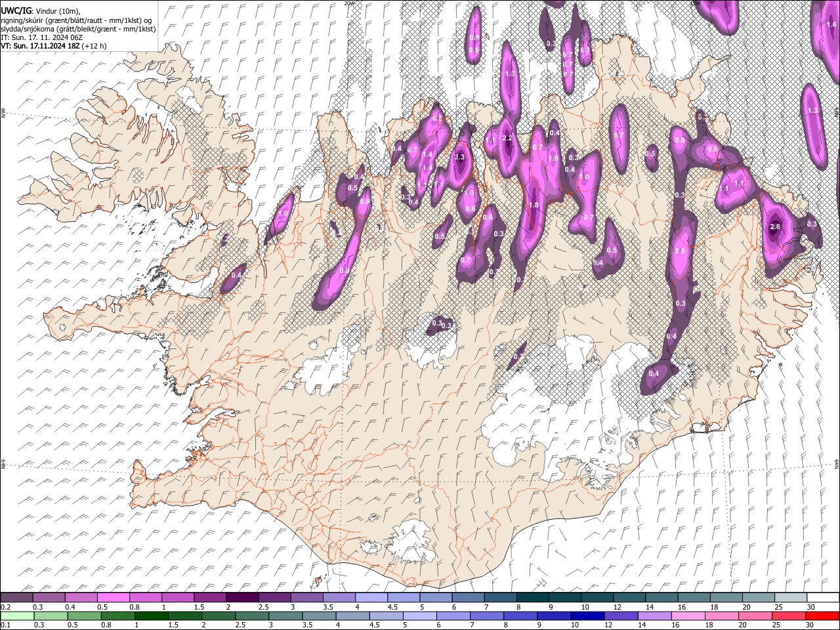Click the 2.8 precipitation value on the map
840x630 pixels.
click(x=774, y=226)
